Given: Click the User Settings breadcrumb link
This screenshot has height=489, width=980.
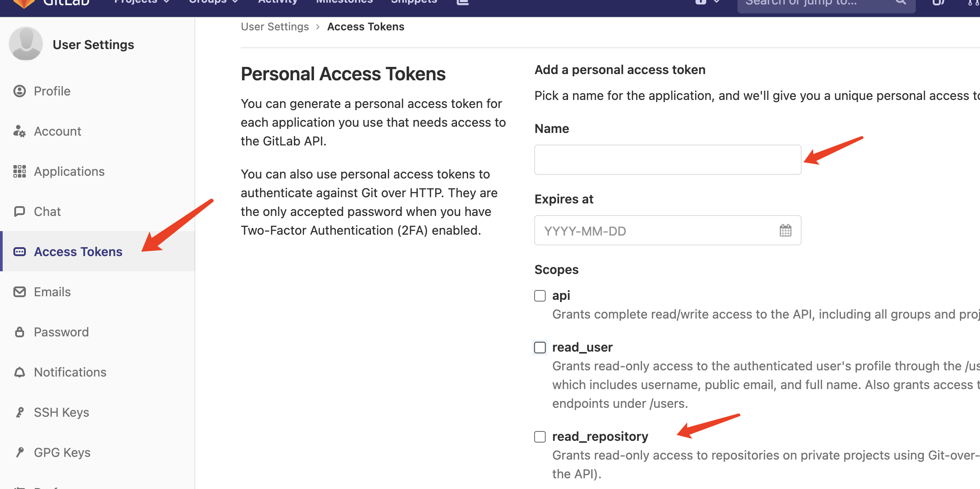Looking at the screenshot, I should [x=275, y=26].
